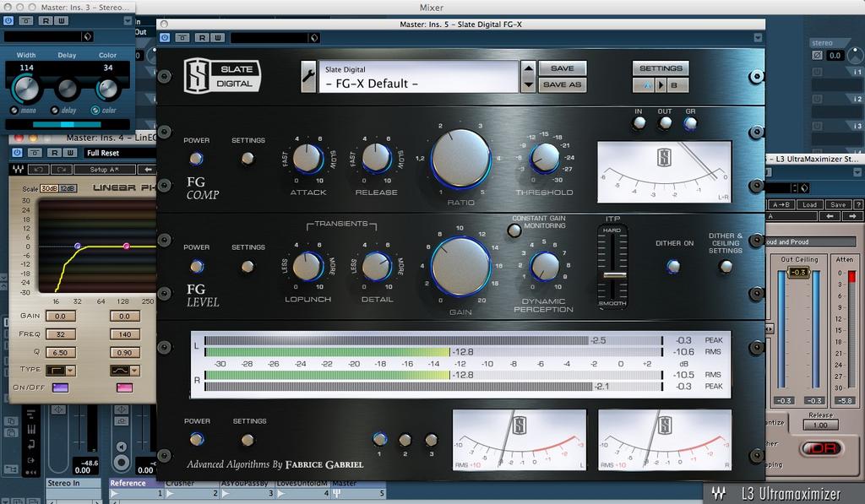Open the FG-X top SETTINGS button

661,68
